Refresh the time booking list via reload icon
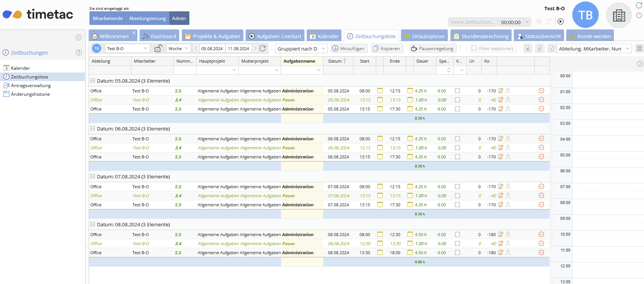The image size is (644, 284). click(x=263, y=48)
